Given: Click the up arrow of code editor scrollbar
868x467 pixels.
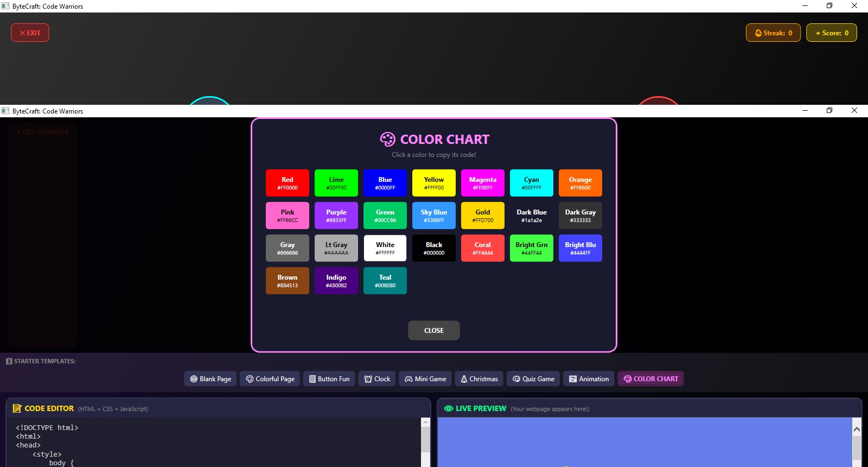Looking at the screenshot, I should tap(425, 422).
